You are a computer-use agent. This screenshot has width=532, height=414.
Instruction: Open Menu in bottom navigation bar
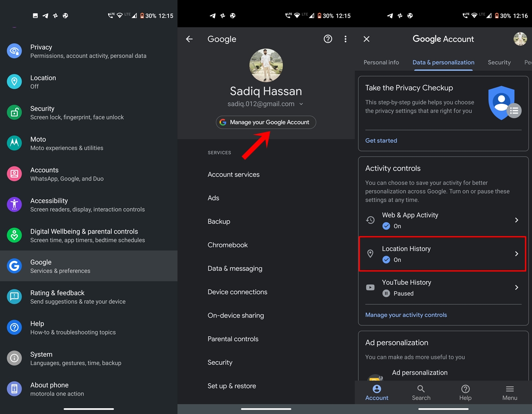pyautogui.click(x=510, y=393)
